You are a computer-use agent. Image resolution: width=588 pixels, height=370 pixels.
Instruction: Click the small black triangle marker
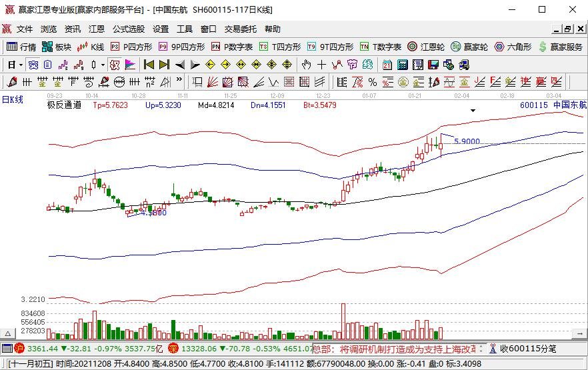point(473,111)
